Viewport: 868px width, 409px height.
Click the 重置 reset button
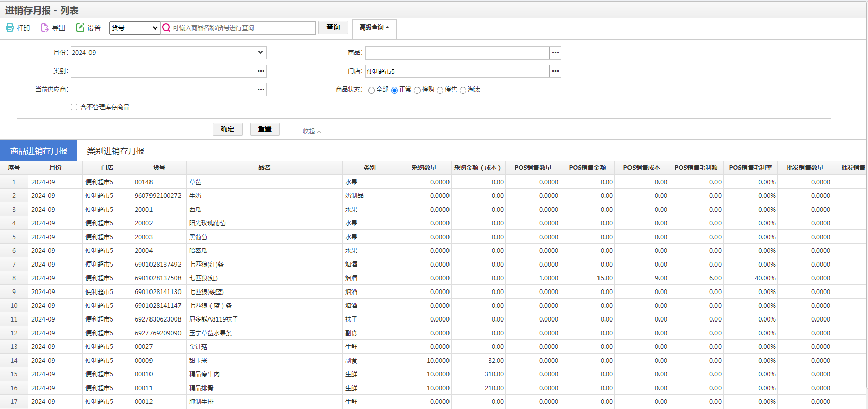pyautogui.click(x=264, y=129)
